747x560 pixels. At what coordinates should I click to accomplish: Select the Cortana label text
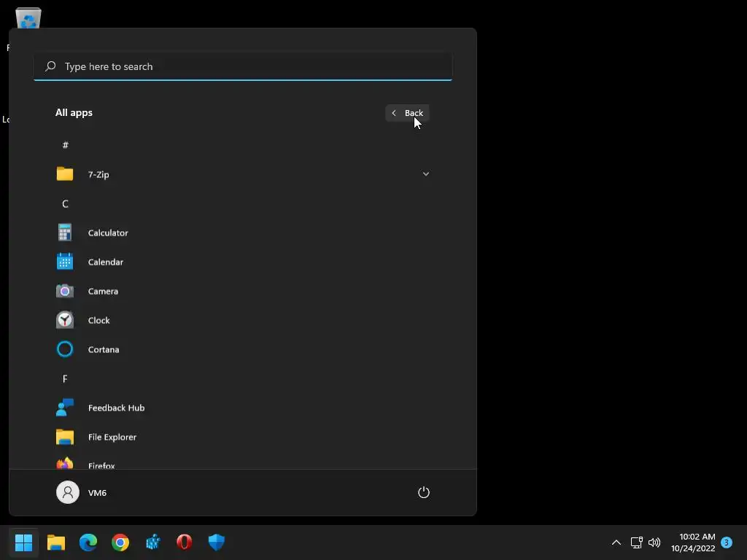point(104,349)
